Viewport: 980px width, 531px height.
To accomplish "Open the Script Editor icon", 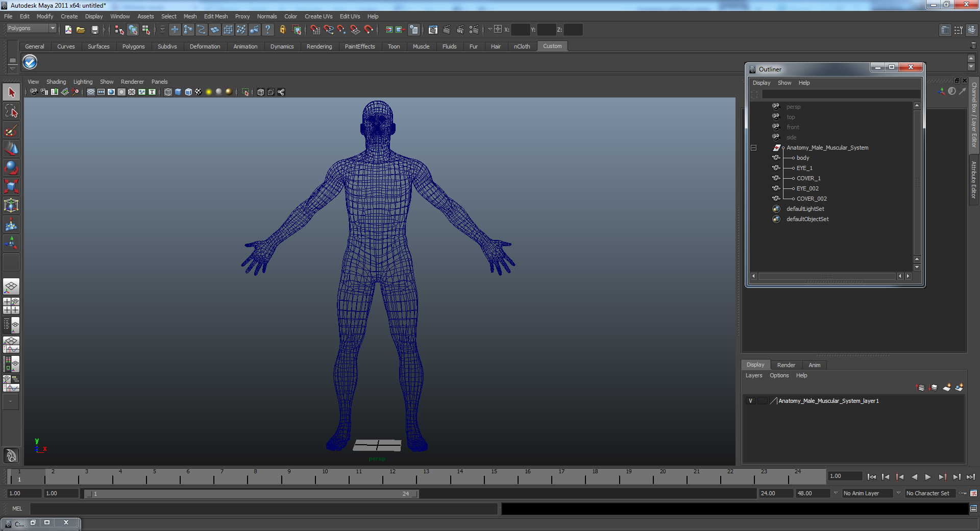I will point(973,509).
